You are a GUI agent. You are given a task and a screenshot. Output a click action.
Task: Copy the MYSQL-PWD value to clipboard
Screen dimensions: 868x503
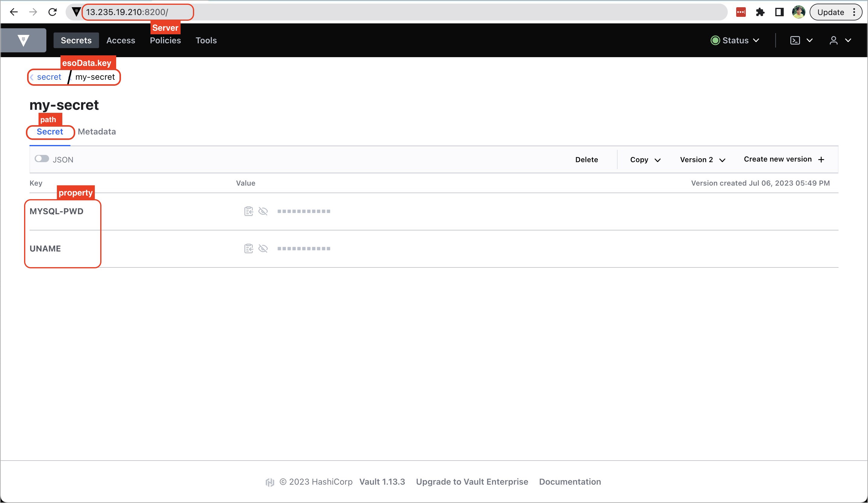(x=248, y=211)
